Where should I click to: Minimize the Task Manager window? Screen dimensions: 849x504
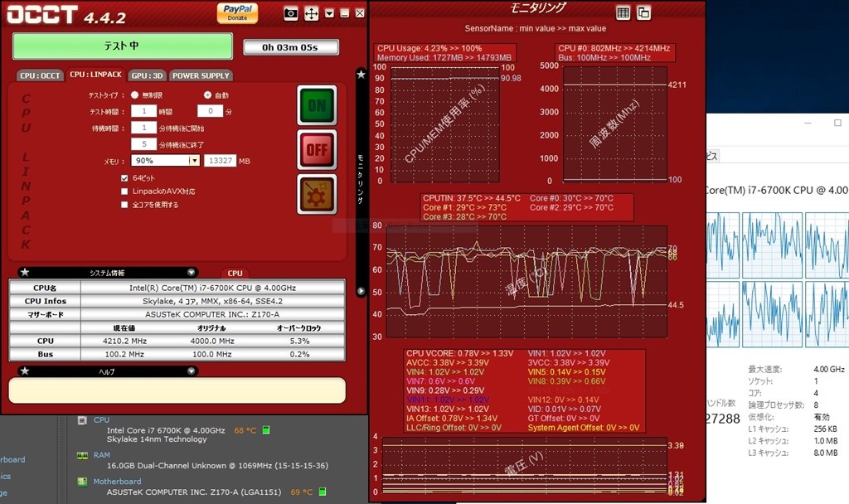(808, 123)
